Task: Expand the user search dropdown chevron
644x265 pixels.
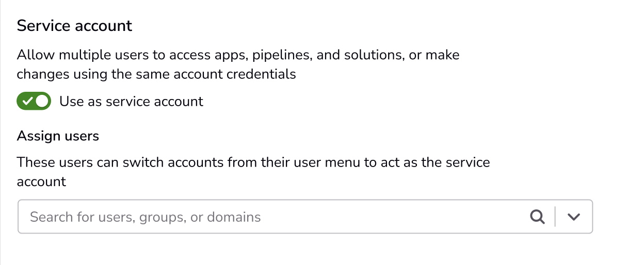Action: click(x=574, y=217)
